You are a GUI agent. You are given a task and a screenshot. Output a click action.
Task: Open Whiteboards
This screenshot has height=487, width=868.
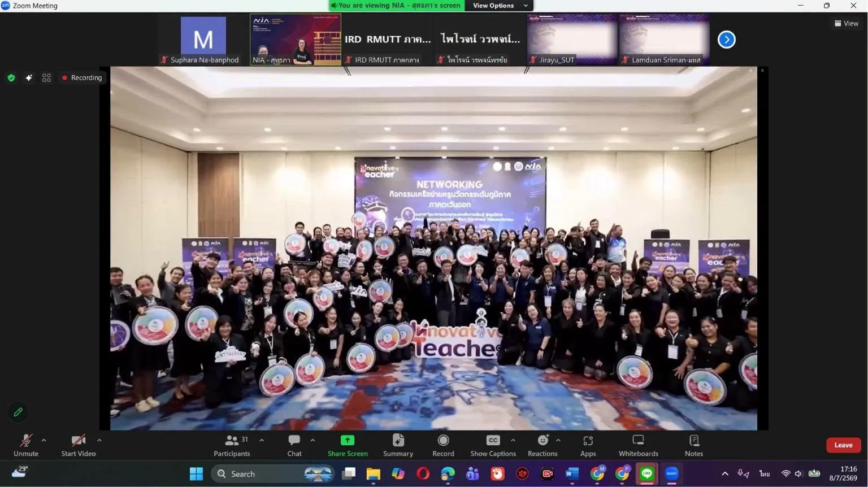[639, 445]
